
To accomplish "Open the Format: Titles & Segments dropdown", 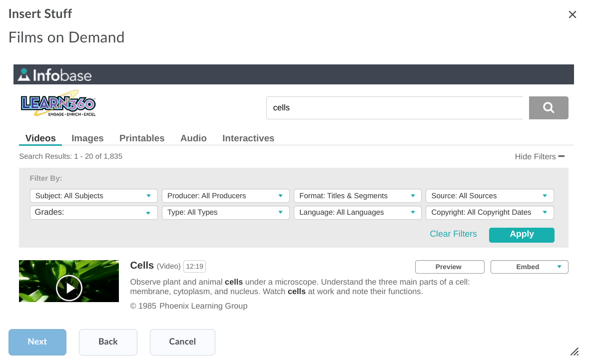I will click(357, 196).
